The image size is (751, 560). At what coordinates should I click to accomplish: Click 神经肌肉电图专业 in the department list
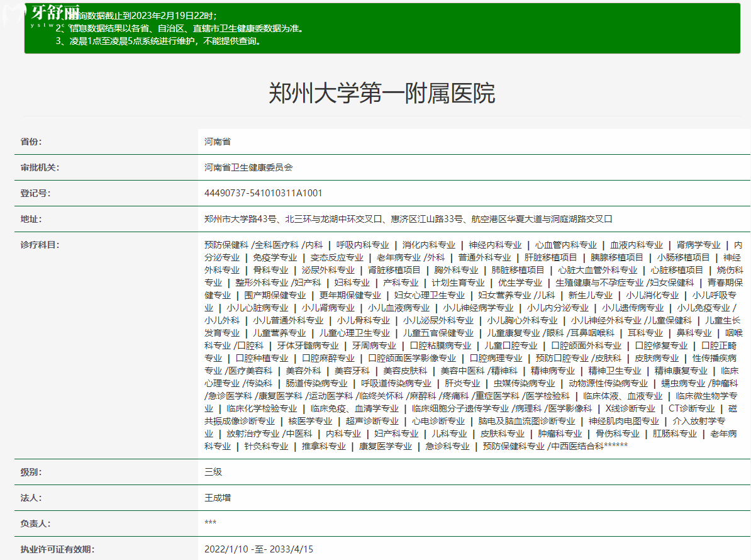pos(623,421)
